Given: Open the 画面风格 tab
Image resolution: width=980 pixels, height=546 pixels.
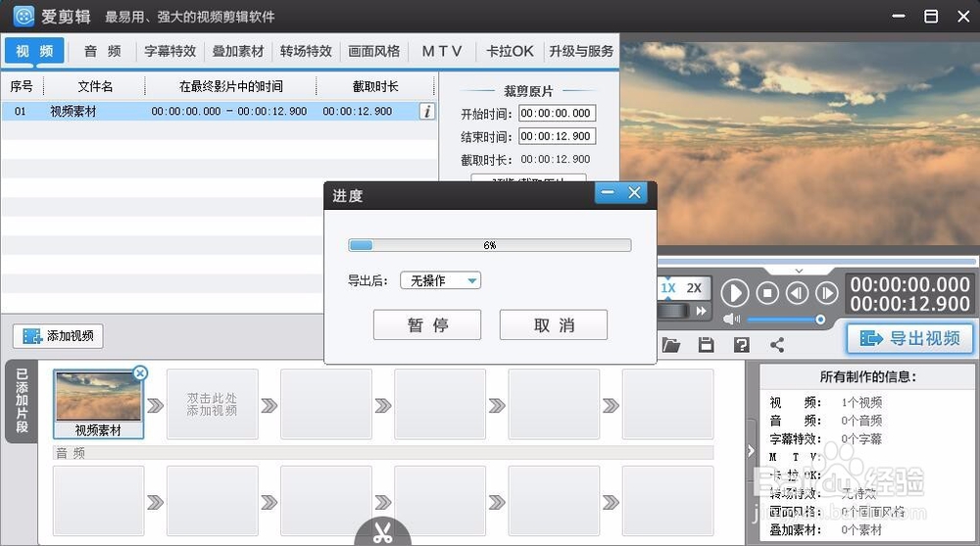Looking at the screenshot, I should [x=373, y=51].
